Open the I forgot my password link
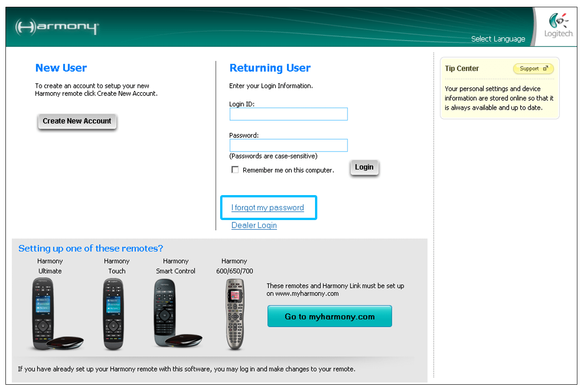 (x=267, y=208)
